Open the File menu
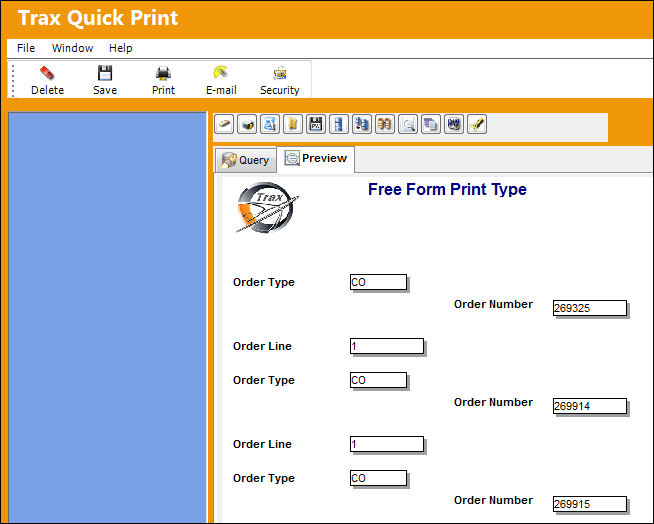The height and width of the screenshot is (524, 654). point(26,48)
